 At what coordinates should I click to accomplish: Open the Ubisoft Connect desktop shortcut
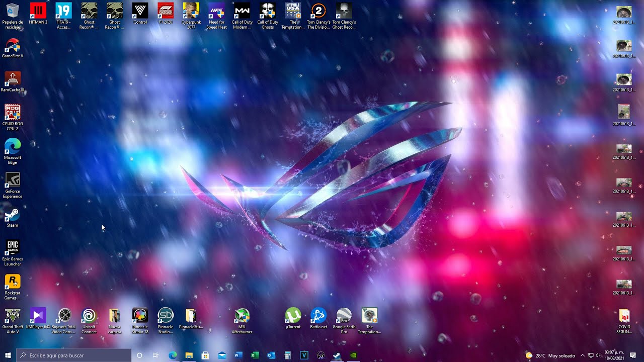(x=89, y=321)
